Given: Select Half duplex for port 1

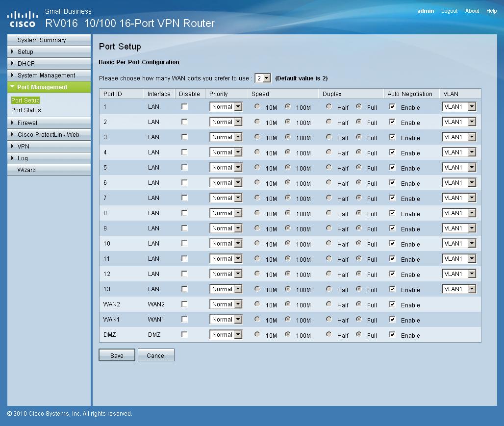Looking at the screenshot, I should pyautogui.click(x=329, y=106).
